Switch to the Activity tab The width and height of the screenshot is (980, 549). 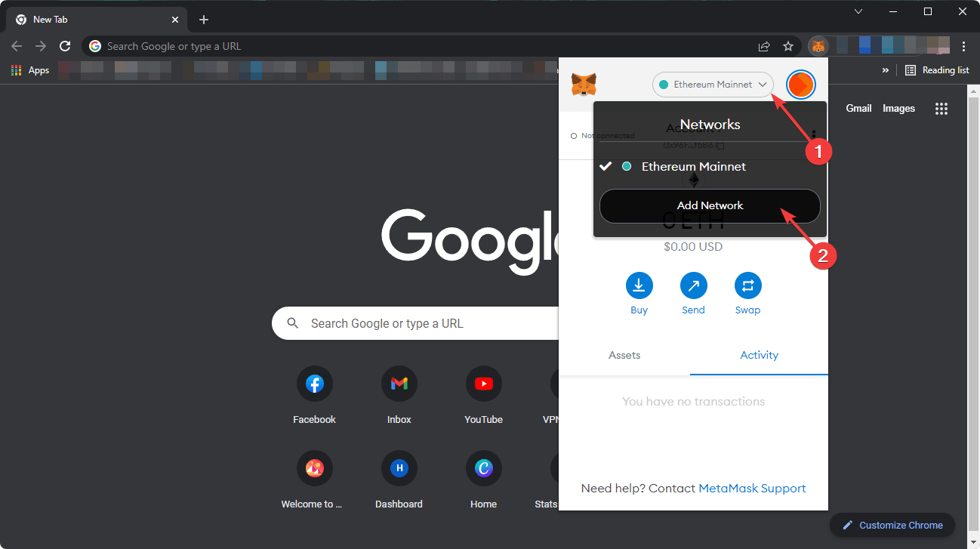coord(759,355)
